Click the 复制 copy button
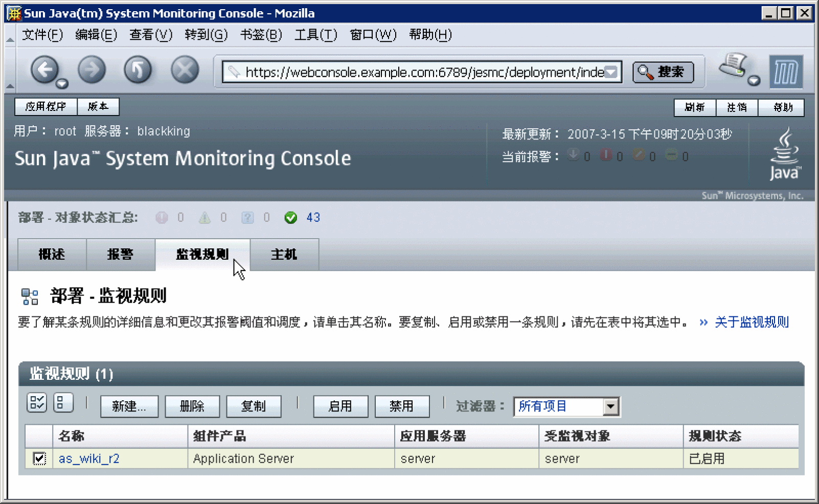 click(x=254, y=406)
